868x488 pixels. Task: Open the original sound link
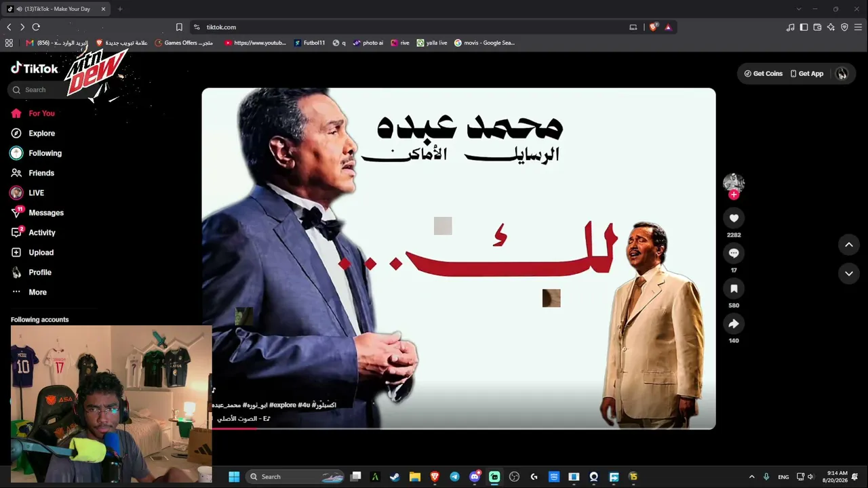[x=244, y=418]
